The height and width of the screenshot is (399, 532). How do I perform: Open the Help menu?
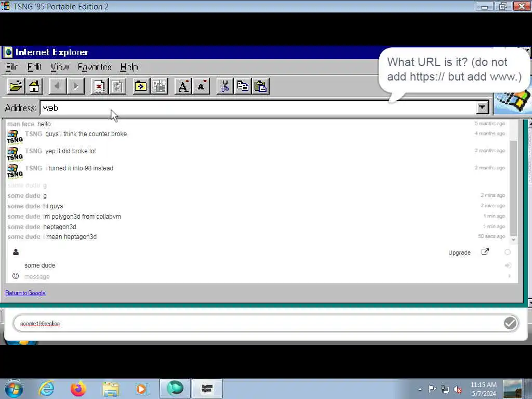(x=129, y=67)
